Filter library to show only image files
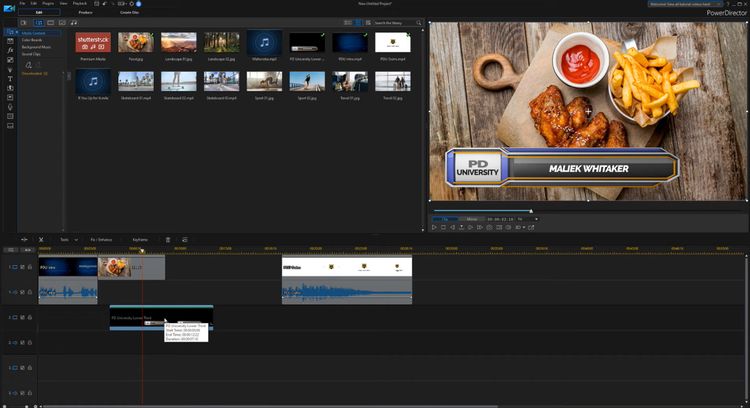The height and width of the screenshot is (408, 750). pyautogui.click(x=62, y=22)
